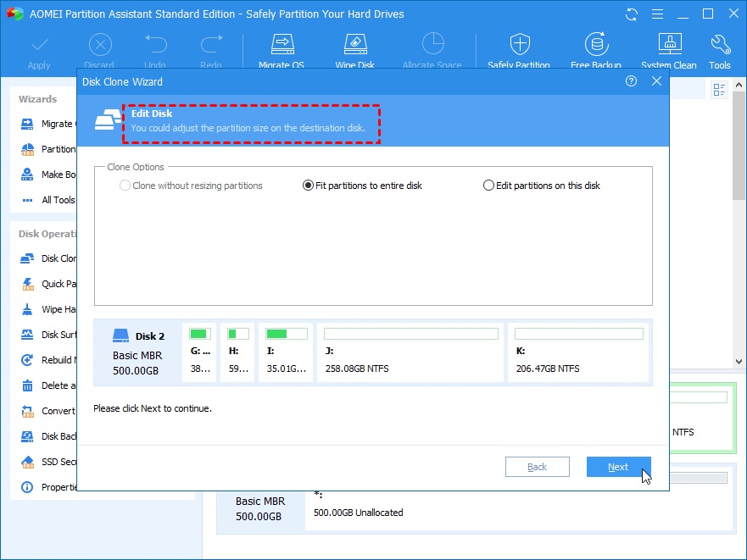Screen dimensions: 747x560
Task: Click the wizard help question mark icon
Action: [x=631, y=81]
